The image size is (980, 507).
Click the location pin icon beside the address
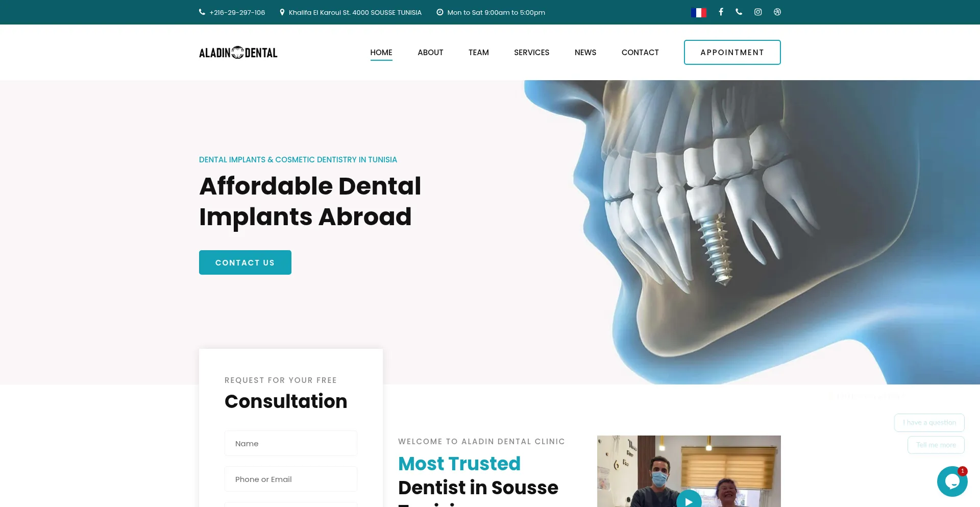[283, 12]
